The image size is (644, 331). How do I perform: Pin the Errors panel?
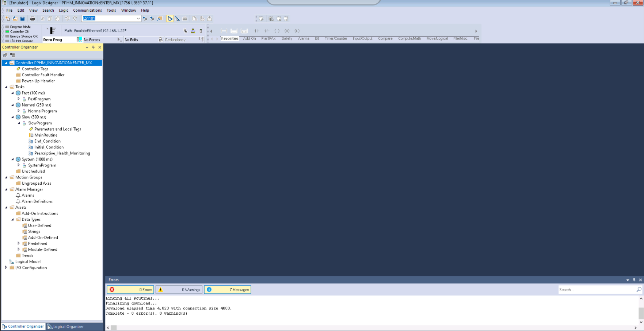pyautogui.click(x=634, y=280)
